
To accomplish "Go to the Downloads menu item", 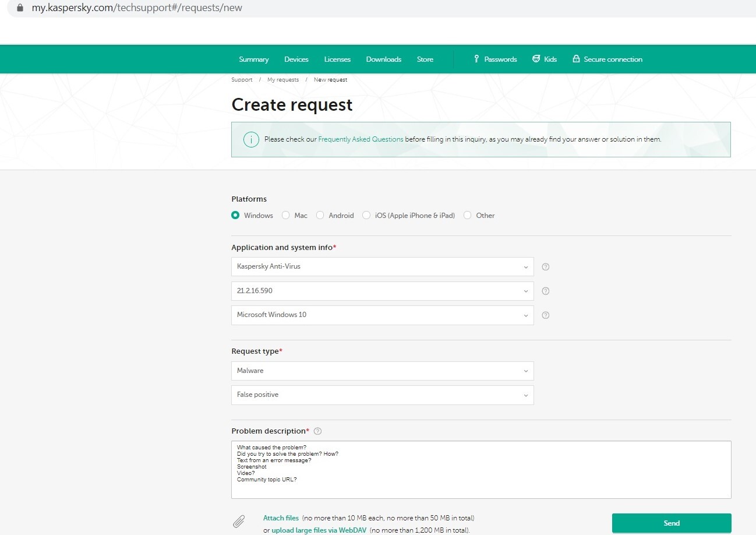I will tap(383, 59).
